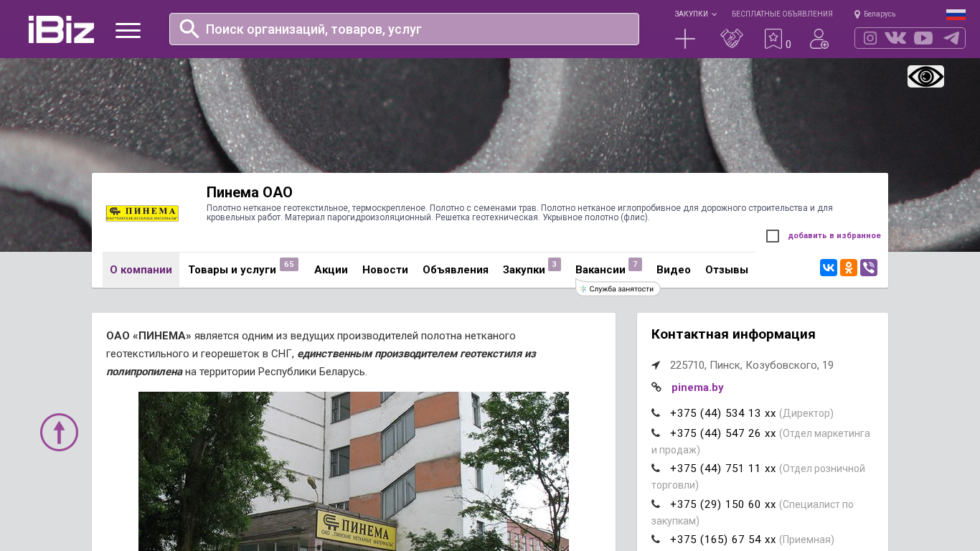Click the plus add icon in header
Screen dimensions: 980x551
(685, 39)
